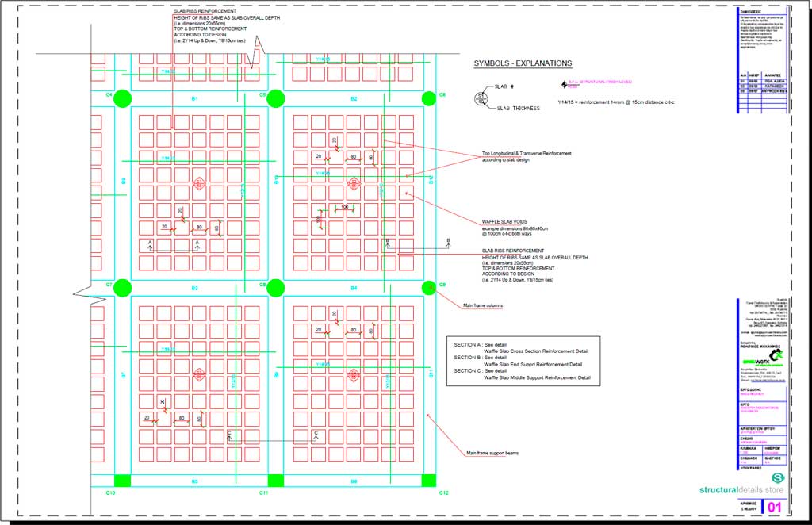Viewport: 812px width, 525px height.
Task: Select the green square column C12
Action: pos(428,480)
